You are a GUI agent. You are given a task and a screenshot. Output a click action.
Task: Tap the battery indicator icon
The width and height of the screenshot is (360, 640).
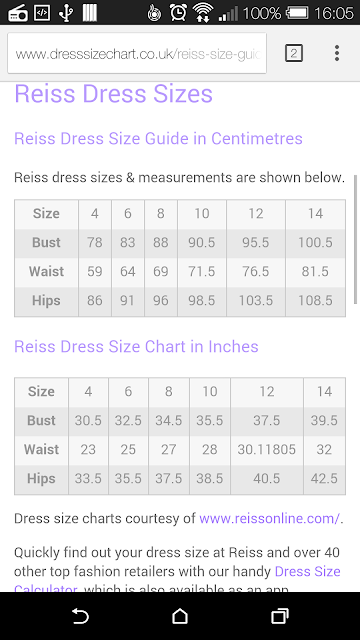(x=298, y=13)
